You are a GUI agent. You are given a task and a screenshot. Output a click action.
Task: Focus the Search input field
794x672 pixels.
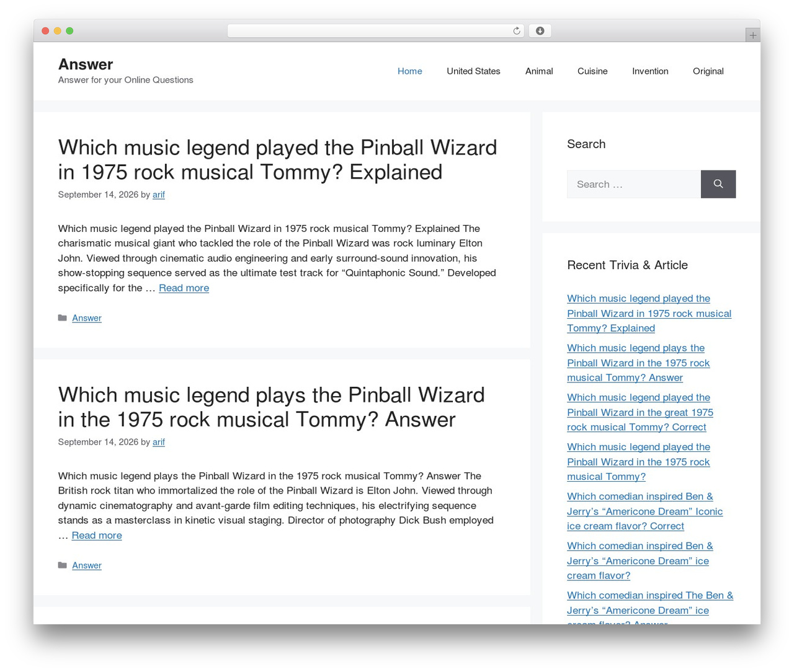634,184
